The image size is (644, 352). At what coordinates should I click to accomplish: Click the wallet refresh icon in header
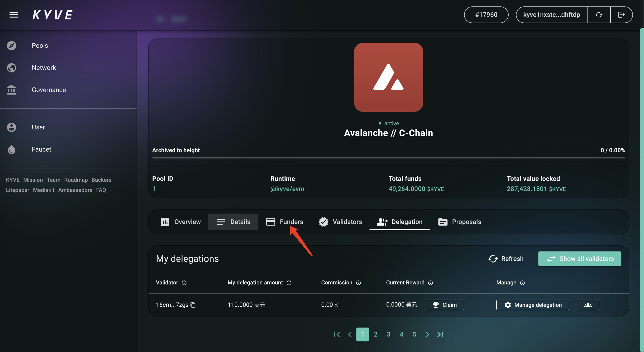pyautogui.click(x=599, y=15)
